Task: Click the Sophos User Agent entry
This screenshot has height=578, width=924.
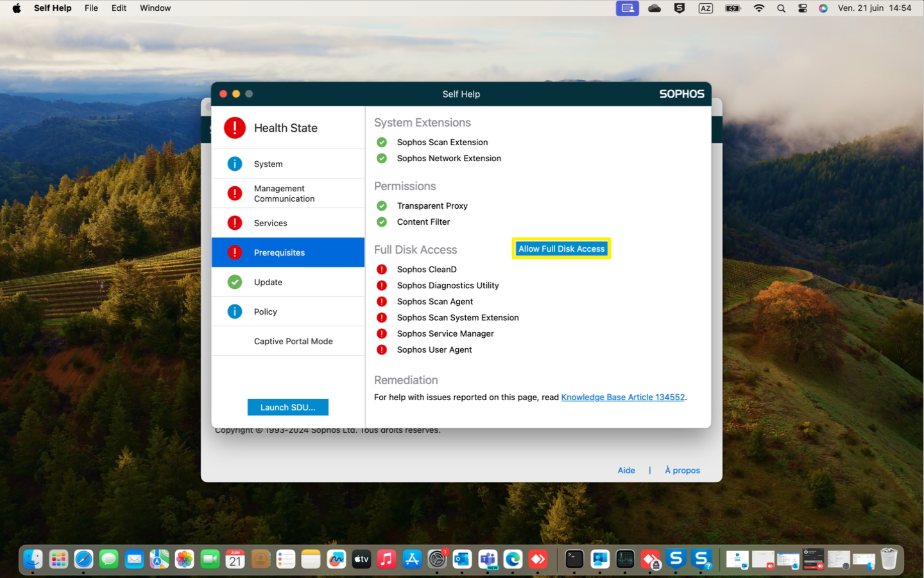Action: (x=434, y=349)
